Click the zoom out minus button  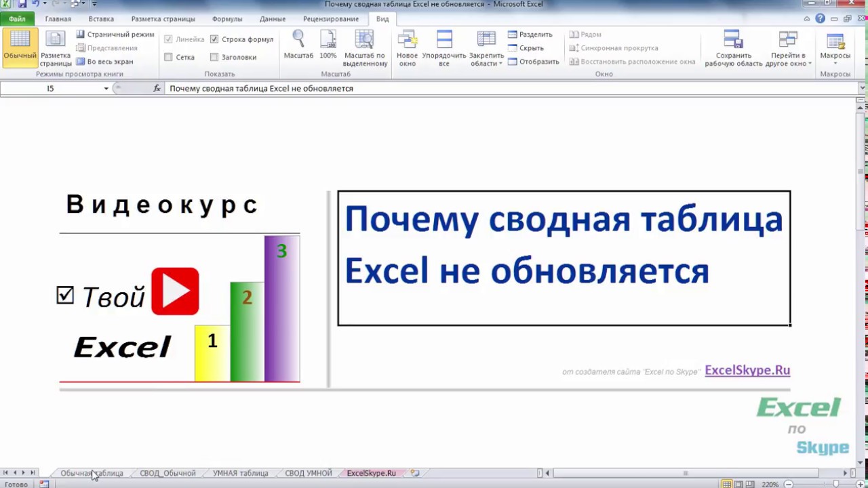pos(789,485)
